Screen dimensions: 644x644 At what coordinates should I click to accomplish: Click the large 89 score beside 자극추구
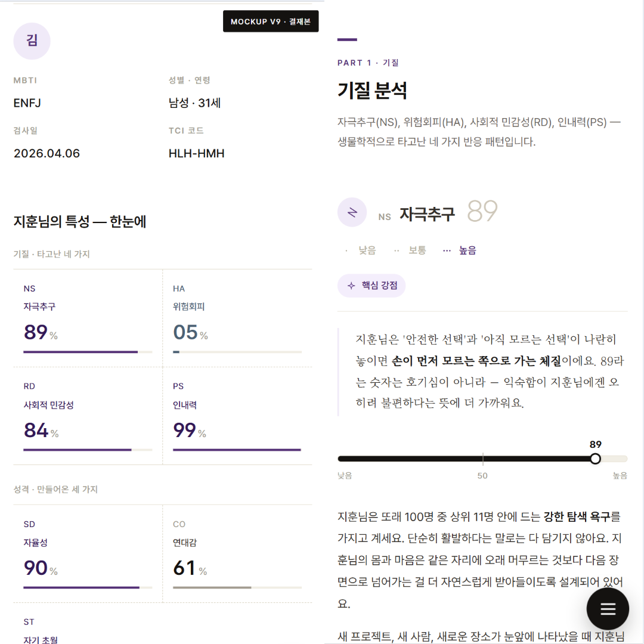pyautogui.click(x=482, y=211)
